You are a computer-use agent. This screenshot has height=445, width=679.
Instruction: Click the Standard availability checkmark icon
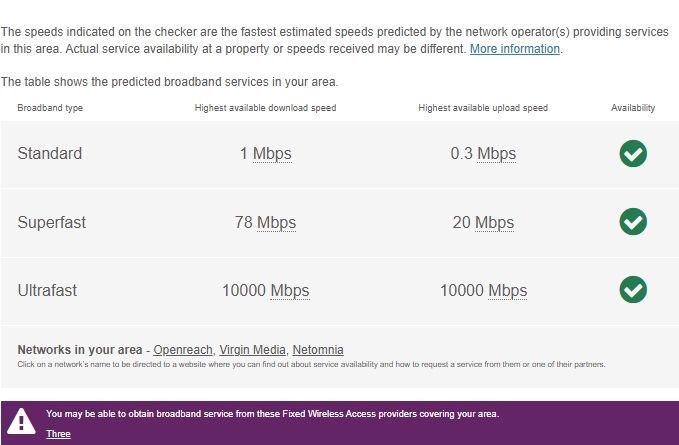point(633,153)
